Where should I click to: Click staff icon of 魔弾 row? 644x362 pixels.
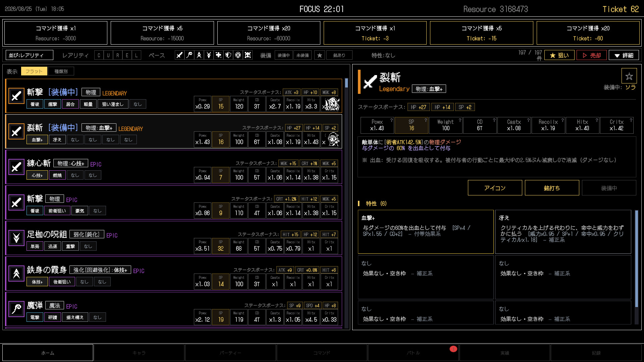click(16, 309)
